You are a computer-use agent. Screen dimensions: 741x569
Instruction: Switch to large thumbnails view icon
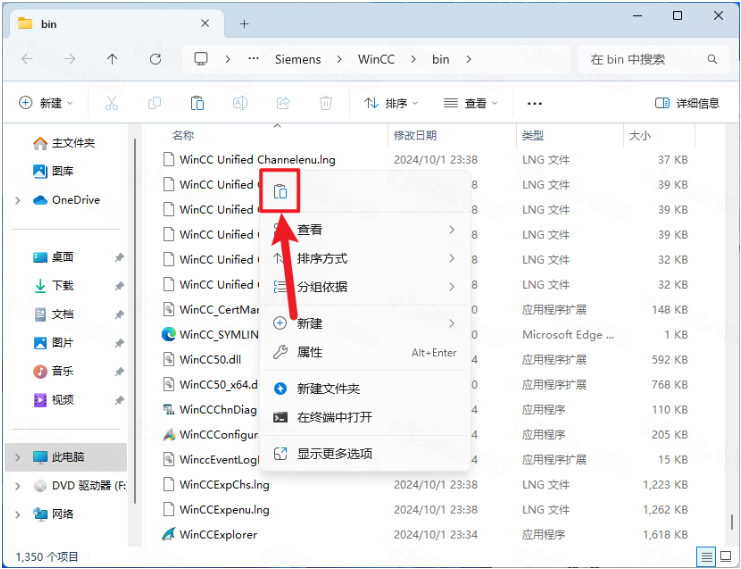coord(725,557)
